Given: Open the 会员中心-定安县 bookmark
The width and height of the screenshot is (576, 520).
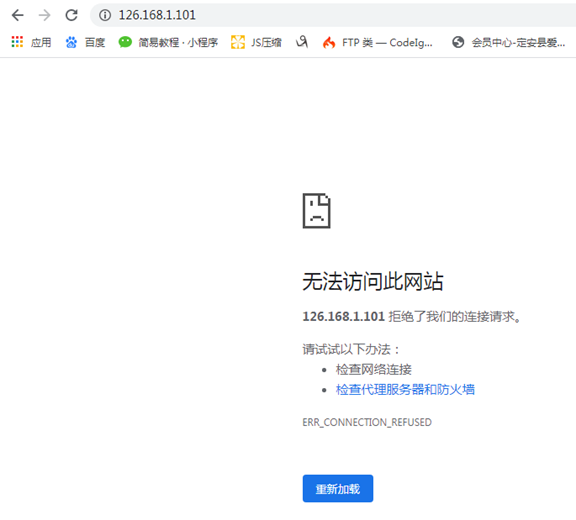Looking at the screenshot, I should pos(508,42).
